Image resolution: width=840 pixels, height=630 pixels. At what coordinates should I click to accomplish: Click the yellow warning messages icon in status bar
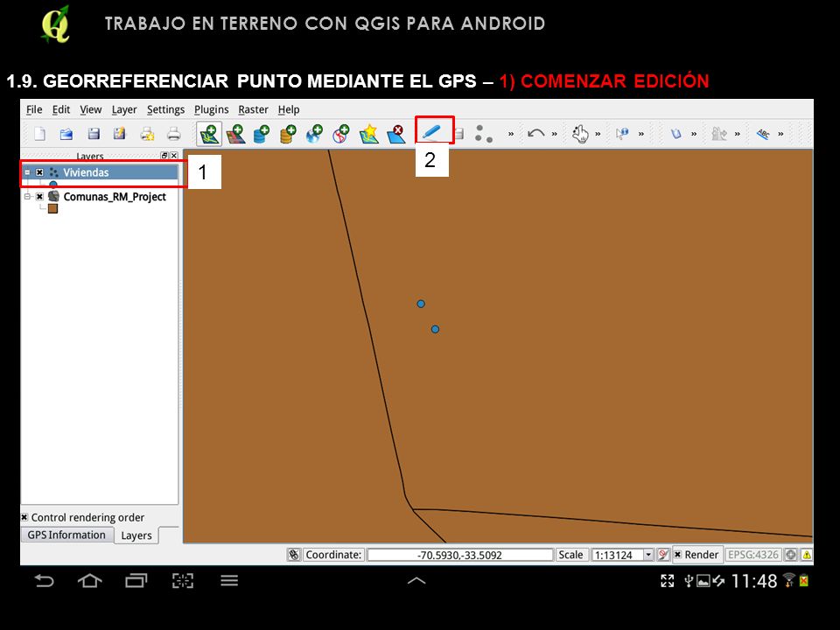[806, 555]
